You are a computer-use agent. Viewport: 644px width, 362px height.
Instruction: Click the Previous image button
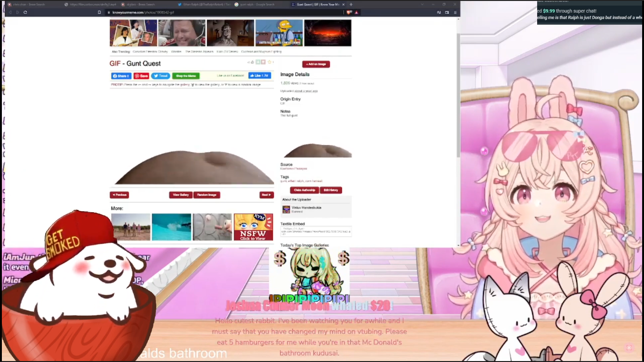(x=119, y=195)
